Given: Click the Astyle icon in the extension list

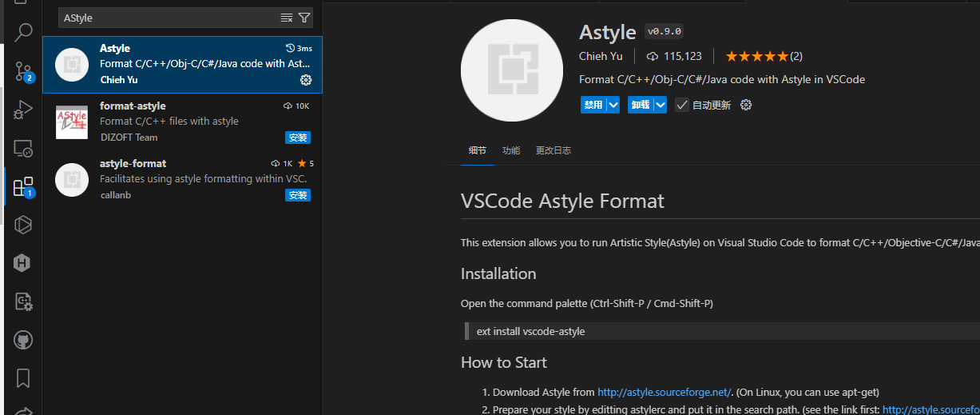Looking at the screenshot, I should pos(72,65).
